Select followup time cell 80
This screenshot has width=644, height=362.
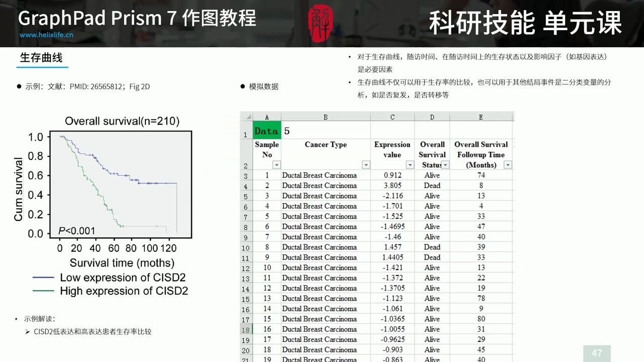[x=481, y=319]
